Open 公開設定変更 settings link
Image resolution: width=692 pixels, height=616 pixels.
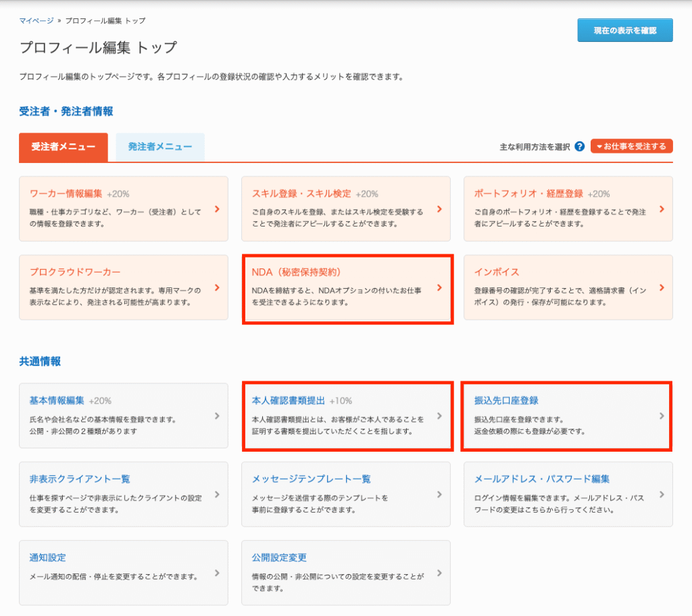[x=279, y=558]
